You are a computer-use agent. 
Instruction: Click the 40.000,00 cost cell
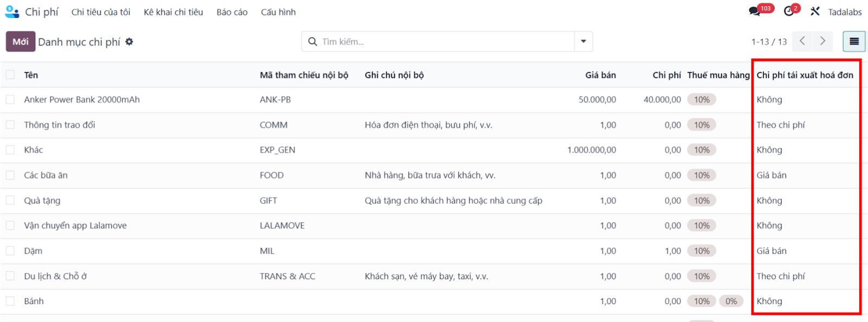point(662,100)
